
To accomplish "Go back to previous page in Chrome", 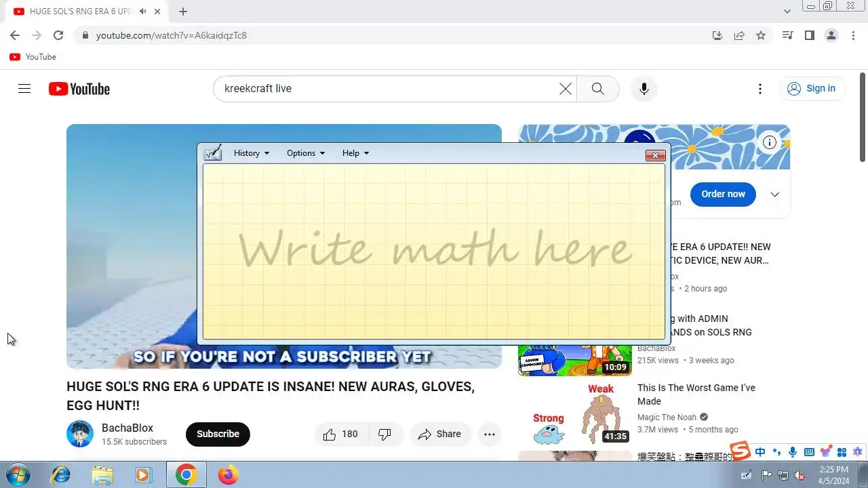I will 15,35.
